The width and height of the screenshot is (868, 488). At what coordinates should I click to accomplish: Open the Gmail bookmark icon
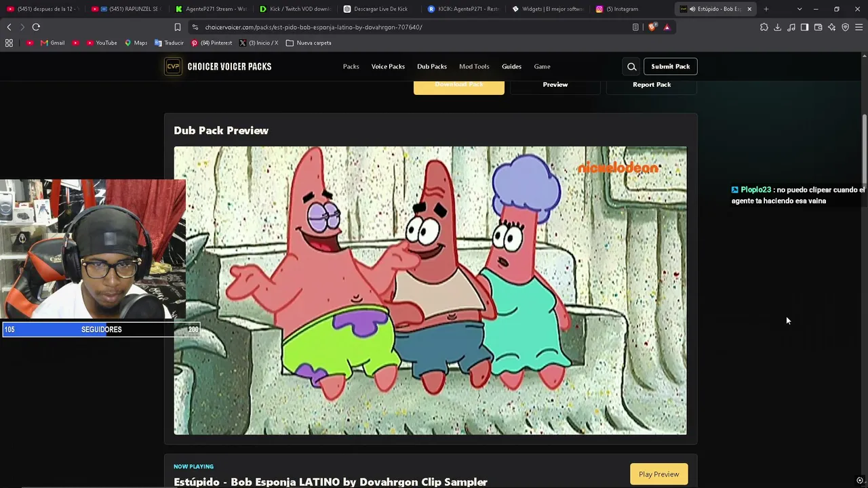(x=44, y=43)
